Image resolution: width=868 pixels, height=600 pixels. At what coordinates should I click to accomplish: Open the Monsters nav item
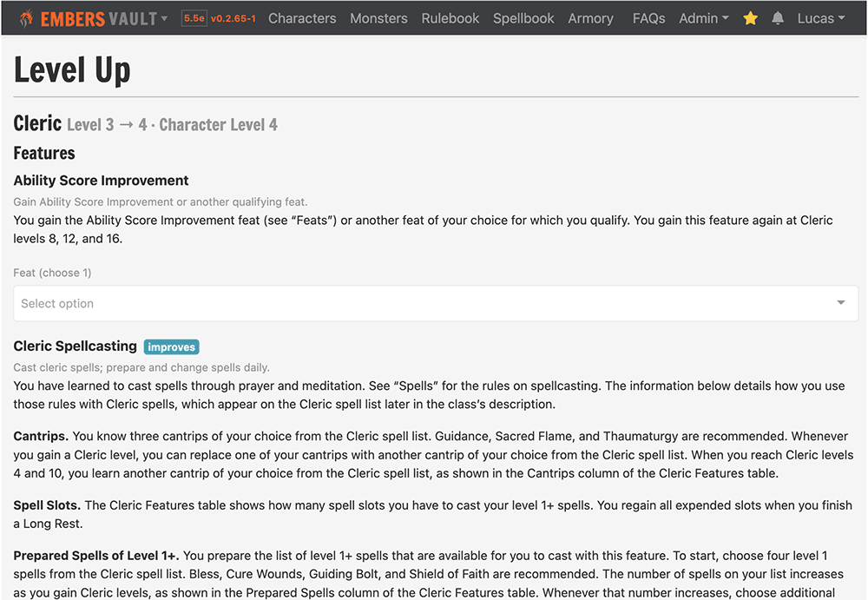pos(378,18)
